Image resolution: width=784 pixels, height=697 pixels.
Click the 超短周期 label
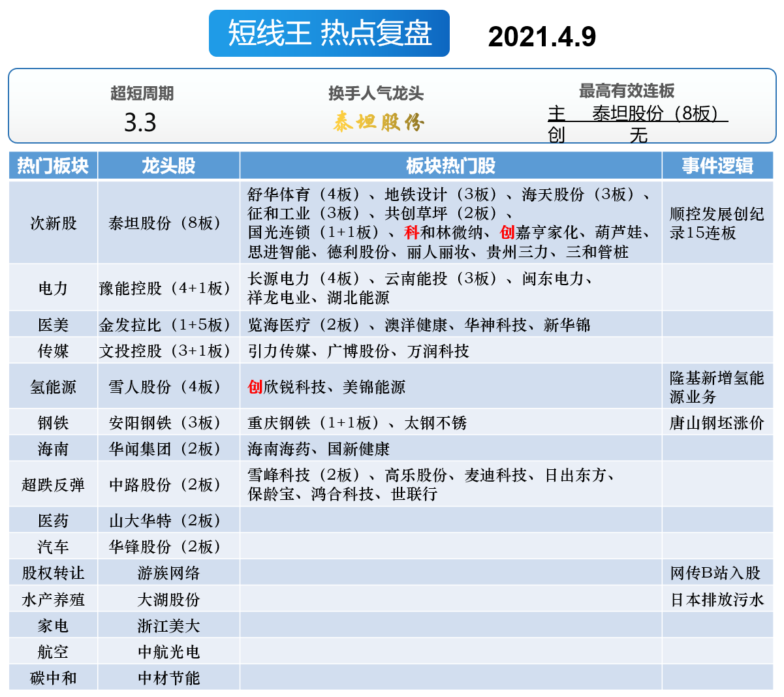(142, 93)
